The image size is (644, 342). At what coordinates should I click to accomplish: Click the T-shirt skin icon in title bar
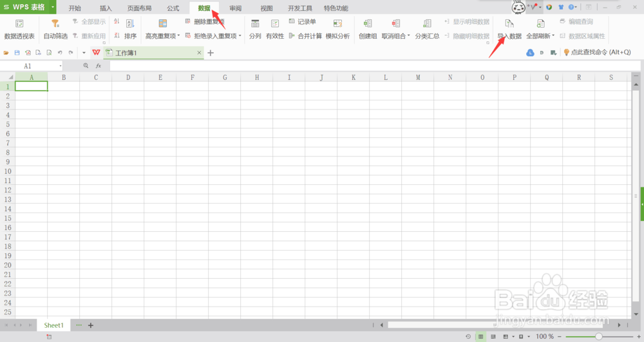pos(561,7)
